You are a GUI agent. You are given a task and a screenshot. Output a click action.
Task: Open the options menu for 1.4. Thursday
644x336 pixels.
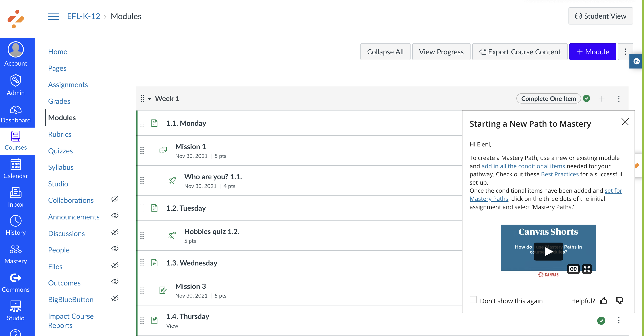click(619, 321)
